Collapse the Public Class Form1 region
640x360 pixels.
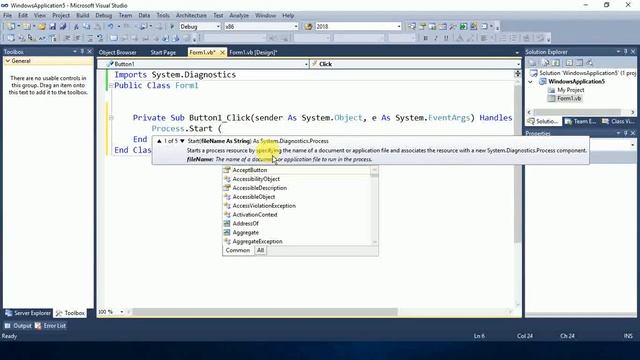click(x=111, y=86)
